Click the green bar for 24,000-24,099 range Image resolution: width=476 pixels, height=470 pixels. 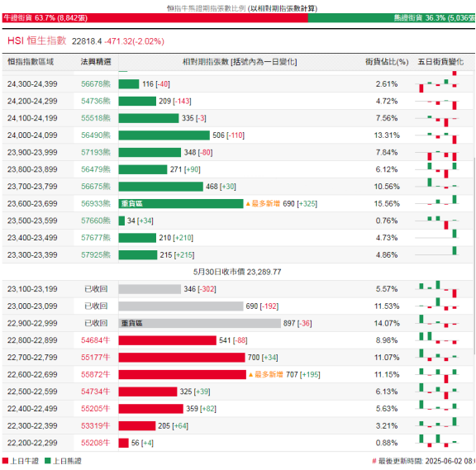click(164, 135)
